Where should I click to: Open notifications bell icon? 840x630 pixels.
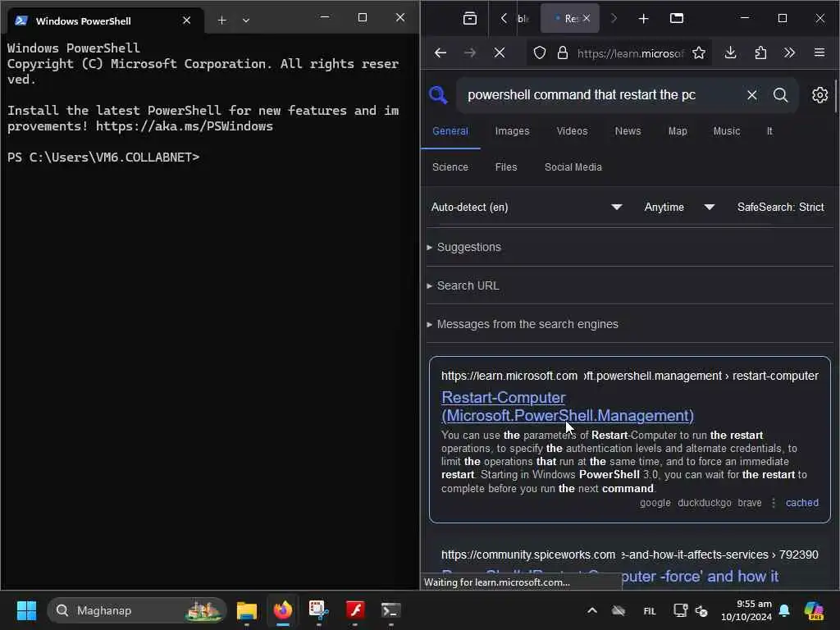tap(784, 610)
